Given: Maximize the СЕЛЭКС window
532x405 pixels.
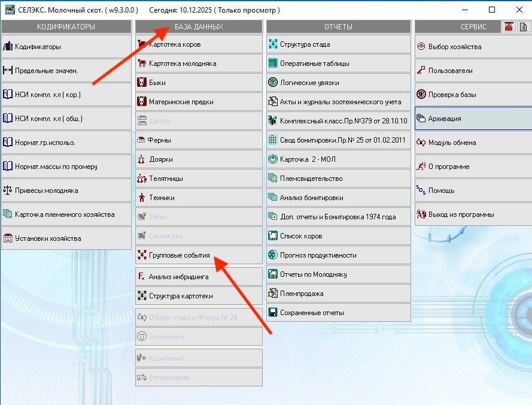Looking at the screenshot, I should click(492, 10).
